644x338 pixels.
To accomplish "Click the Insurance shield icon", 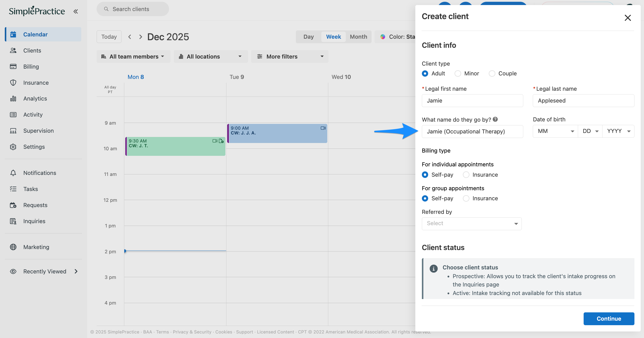I will pos(13,83).
